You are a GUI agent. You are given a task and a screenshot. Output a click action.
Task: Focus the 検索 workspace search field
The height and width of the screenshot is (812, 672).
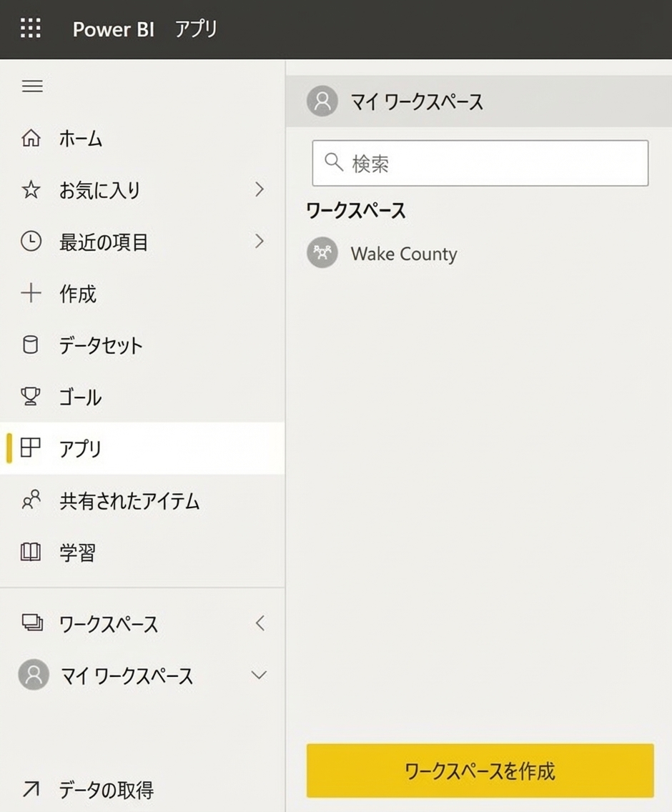(x=480, y=162)
